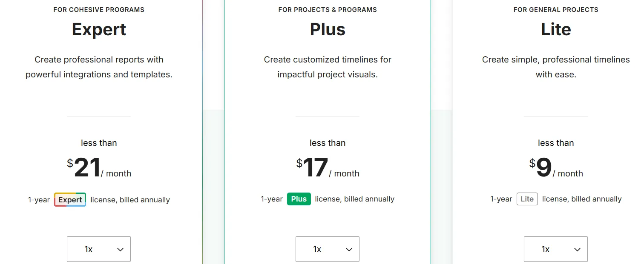Click the chevron on the Plus quantity selector
The image size is (644, 264).
point(349,249)
